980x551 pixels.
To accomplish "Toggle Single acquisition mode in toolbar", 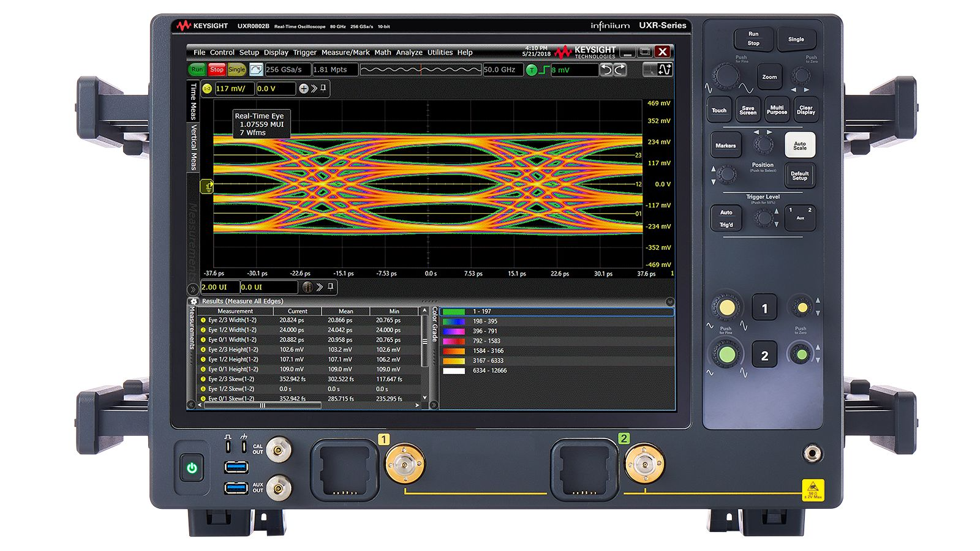I will pyautogui.click(x=236, y=70).
